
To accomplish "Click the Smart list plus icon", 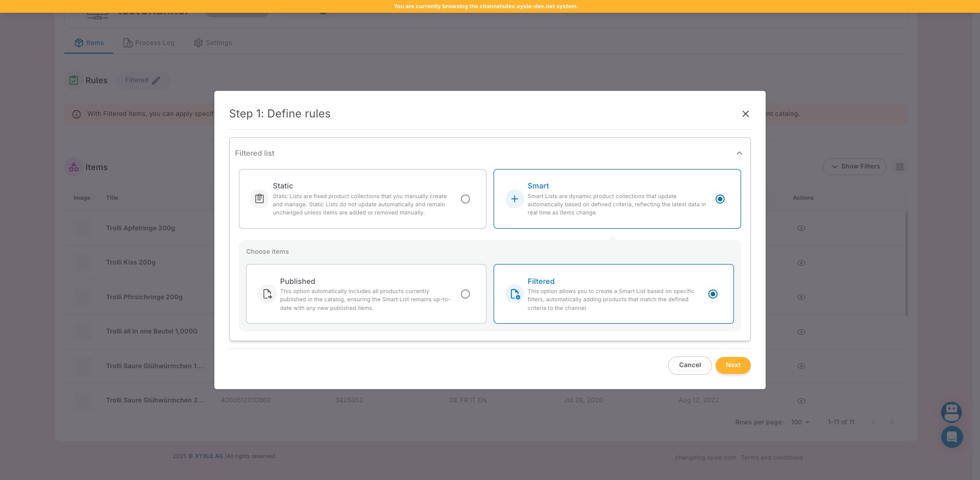I will coord(514,199).
